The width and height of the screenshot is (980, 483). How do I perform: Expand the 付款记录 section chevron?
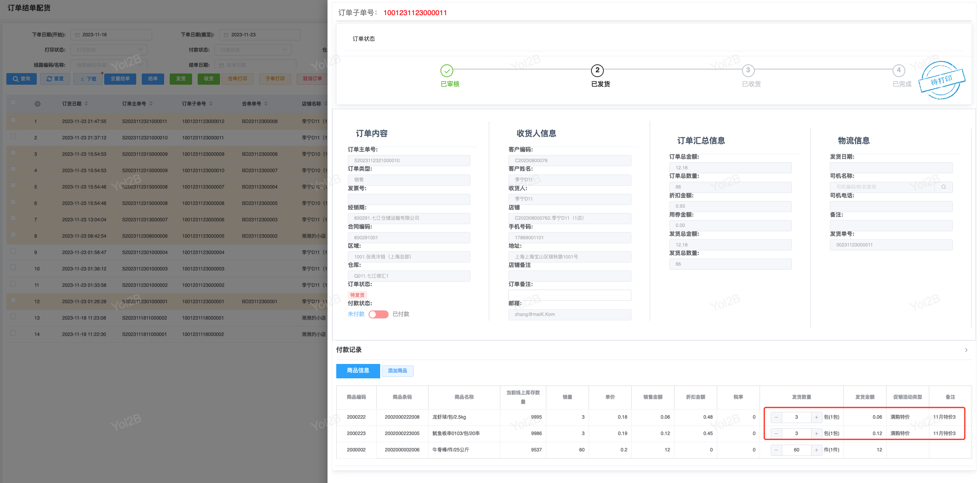pos(966,350)
